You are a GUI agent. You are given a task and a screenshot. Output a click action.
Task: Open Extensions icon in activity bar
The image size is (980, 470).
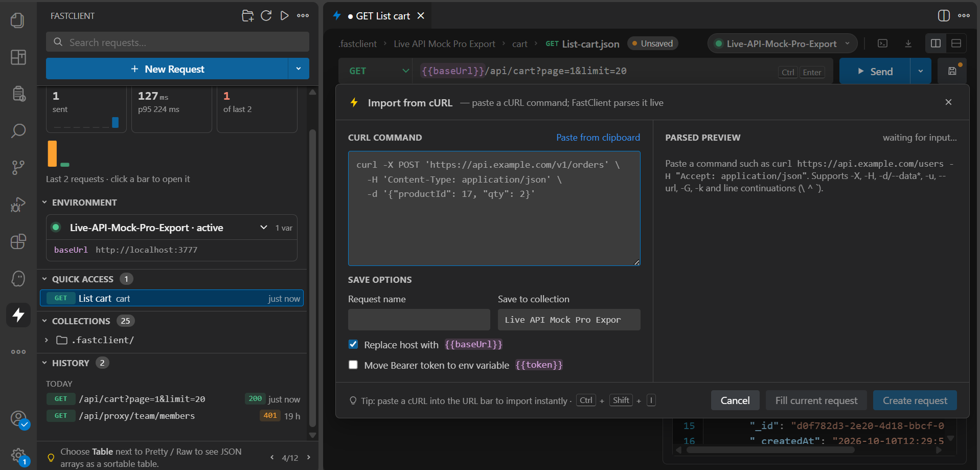tap(18, 241)
